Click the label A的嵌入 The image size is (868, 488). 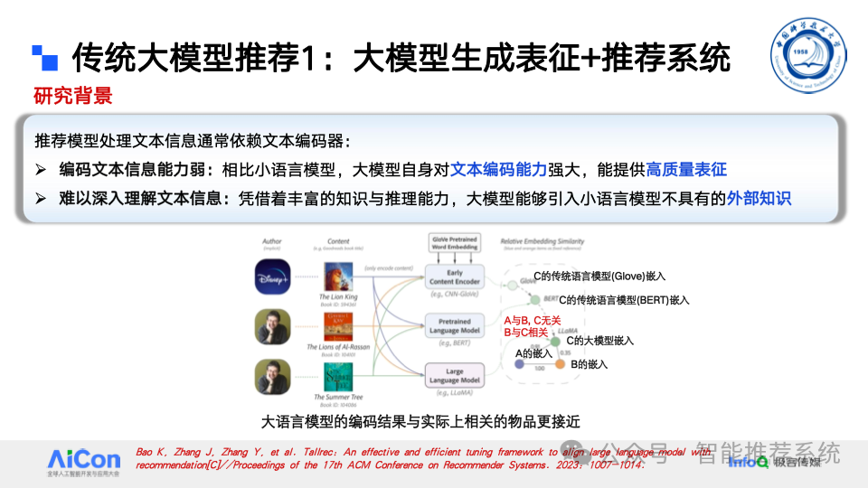533,353
